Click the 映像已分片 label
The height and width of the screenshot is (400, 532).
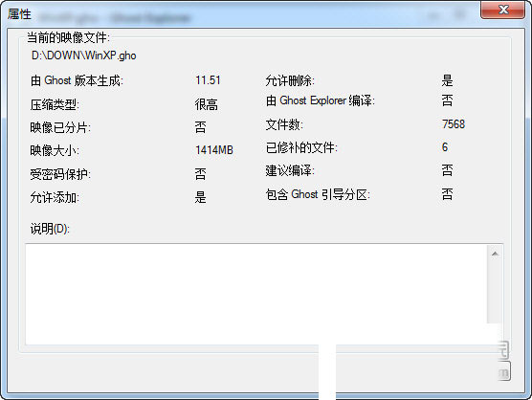(x=60, y=127)
